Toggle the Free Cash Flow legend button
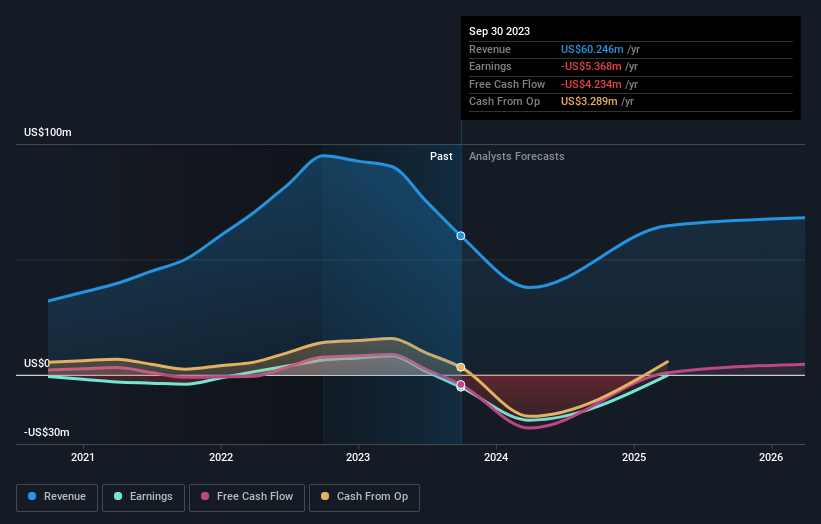Screen dimensions: 821x524 click(x=247, y=497)
